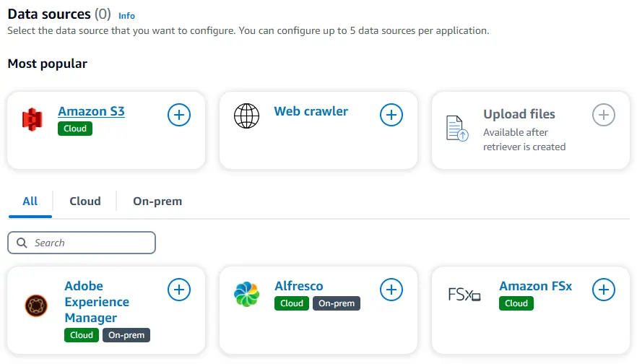Click the Alfresco On-prem badge
The width and height of the screenshot is (637, 364).
coord(336,303)
